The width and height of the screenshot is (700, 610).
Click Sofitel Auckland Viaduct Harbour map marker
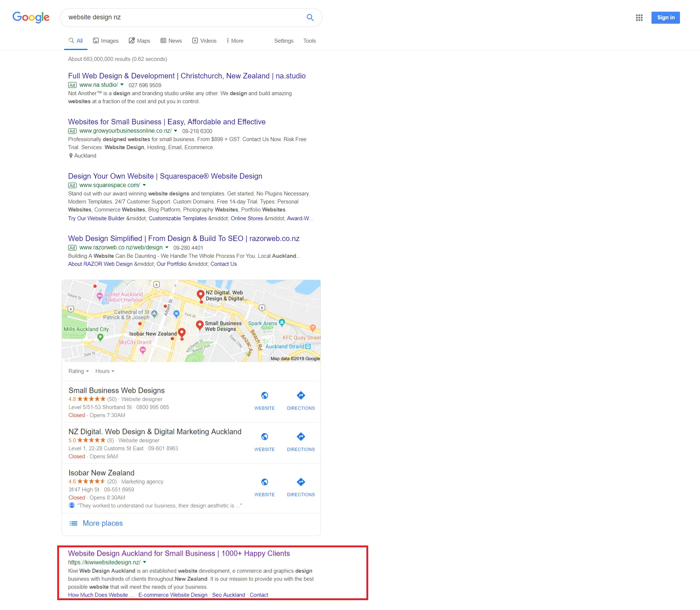tap(100, 296)
